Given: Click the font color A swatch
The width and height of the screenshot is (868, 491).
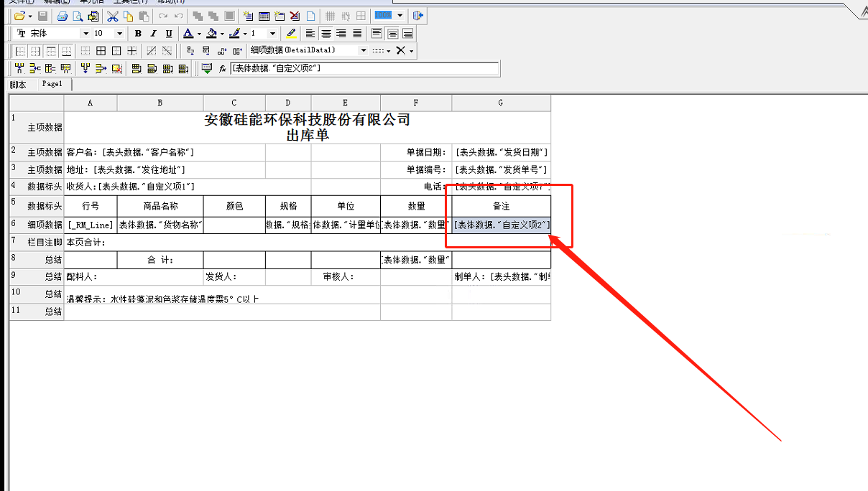Looking at the screenshot, I should [x=188, y=34].
